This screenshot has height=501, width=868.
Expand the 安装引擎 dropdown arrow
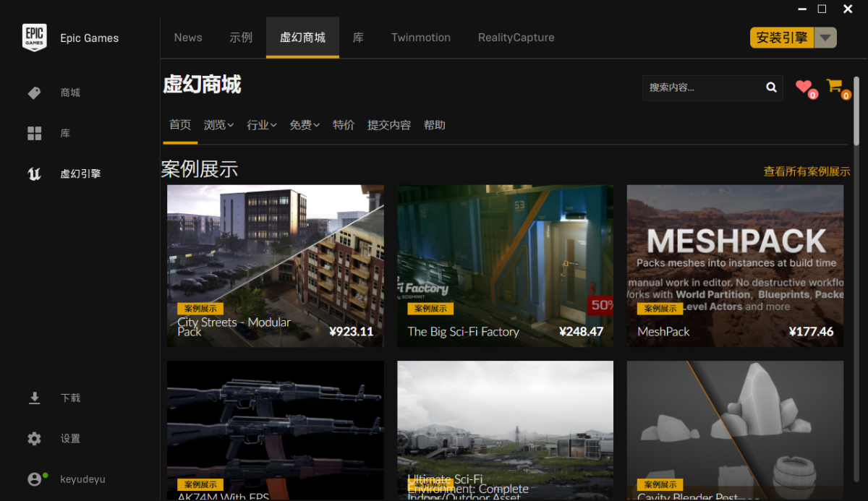coord(825,38)
